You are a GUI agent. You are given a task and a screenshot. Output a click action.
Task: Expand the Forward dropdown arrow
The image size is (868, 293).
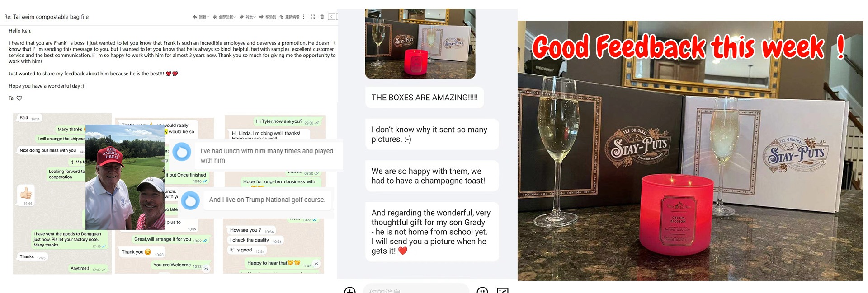click(255, 17)
